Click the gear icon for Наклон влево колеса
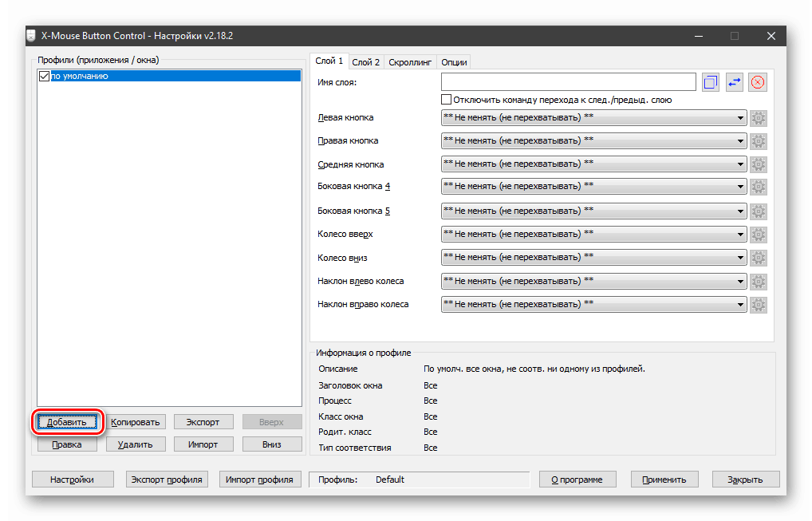Viewport: 812px width, 521px height. click(x=758, y=281)
